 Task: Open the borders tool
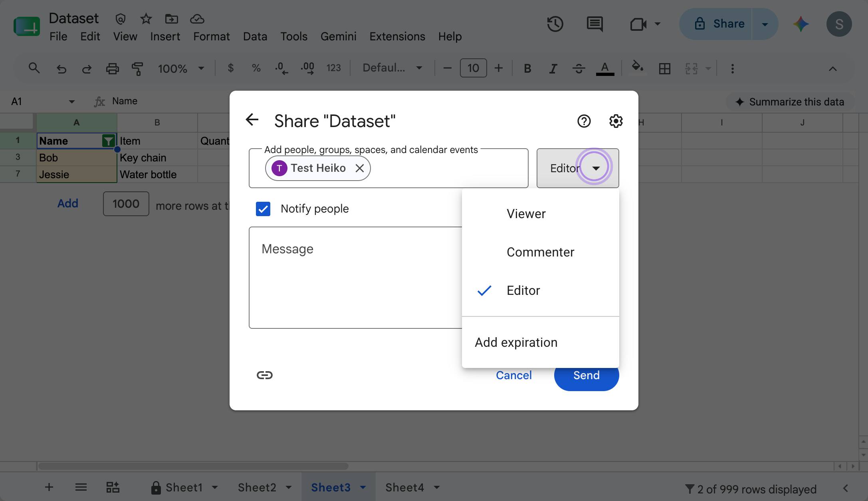point(664,69)
